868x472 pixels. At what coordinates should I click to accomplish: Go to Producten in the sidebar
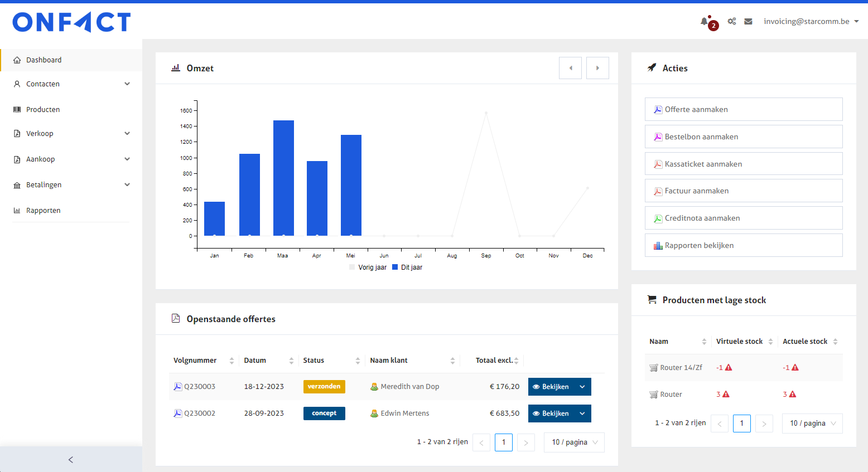pyautogui.click(x=43, y=110)
